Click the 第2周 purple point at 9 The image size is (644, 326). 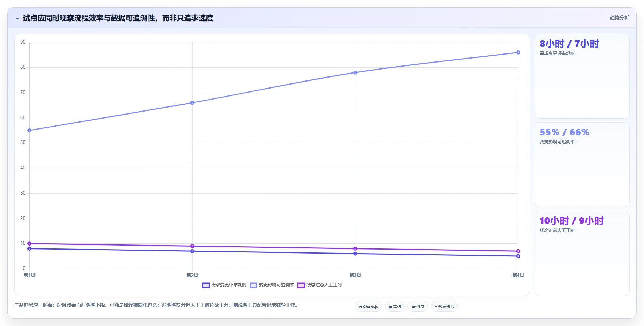coord(192,246)
